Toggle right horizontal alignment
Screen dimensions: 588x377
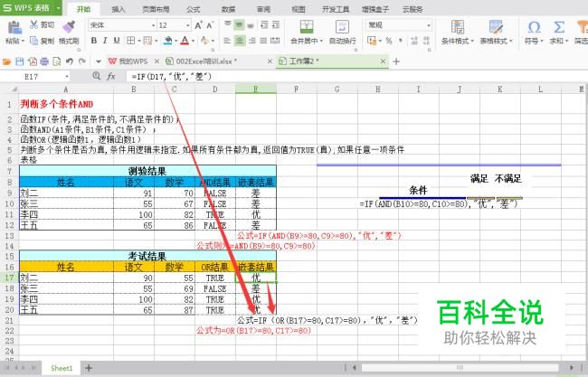(x=251, y=41)
